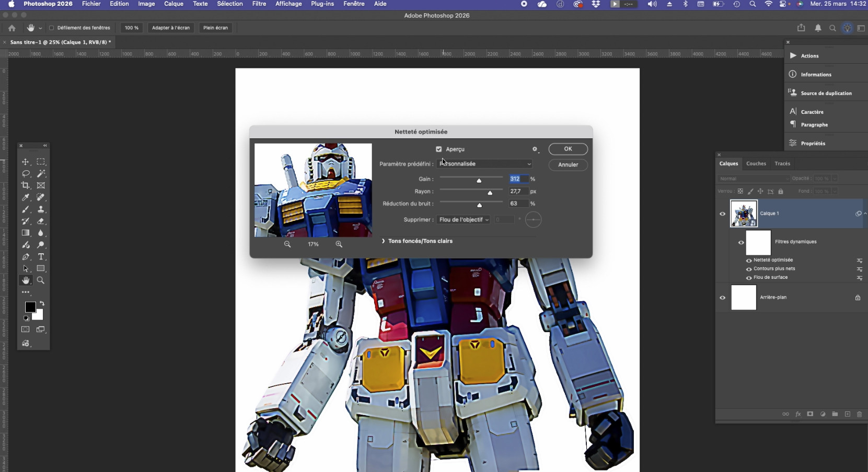The height and width of the screenshot is (472, 868).
Task: Open the gear settings in Netteté optimisée
Action: point(535,149)
